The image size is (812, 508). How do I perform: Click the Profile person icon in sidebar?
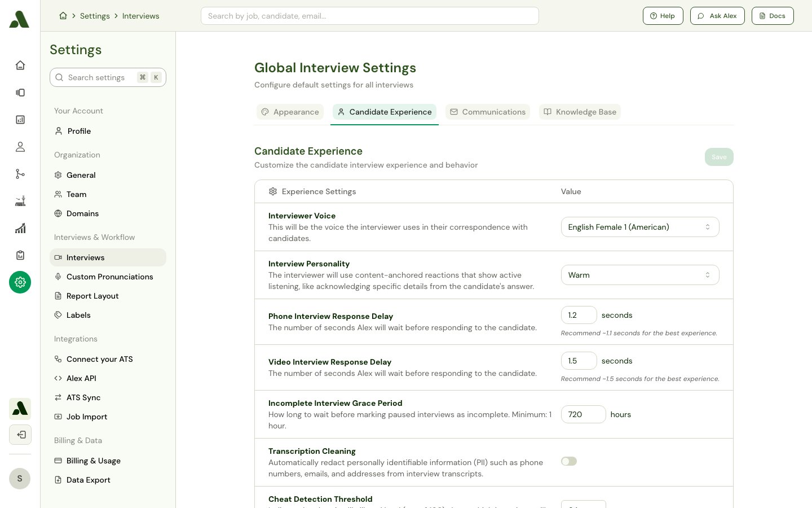(x=59, y=131)
